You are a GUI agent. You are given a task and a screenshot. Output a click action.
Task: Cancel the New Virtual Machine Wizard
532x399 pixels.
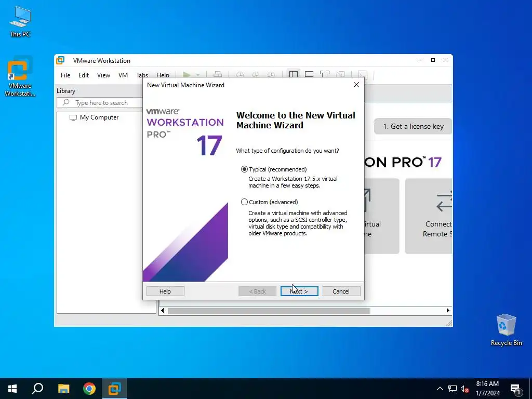click(341, 291)
